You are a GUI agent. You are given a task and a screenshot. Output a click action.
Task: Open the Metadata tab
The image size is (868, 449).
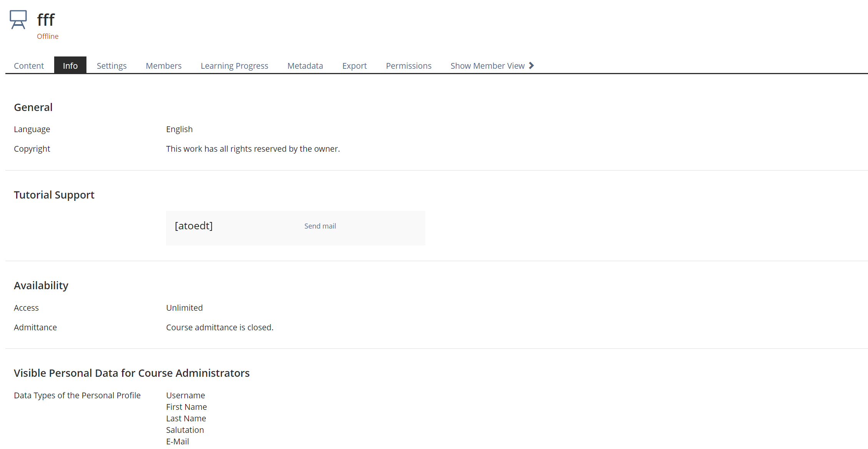305,66
